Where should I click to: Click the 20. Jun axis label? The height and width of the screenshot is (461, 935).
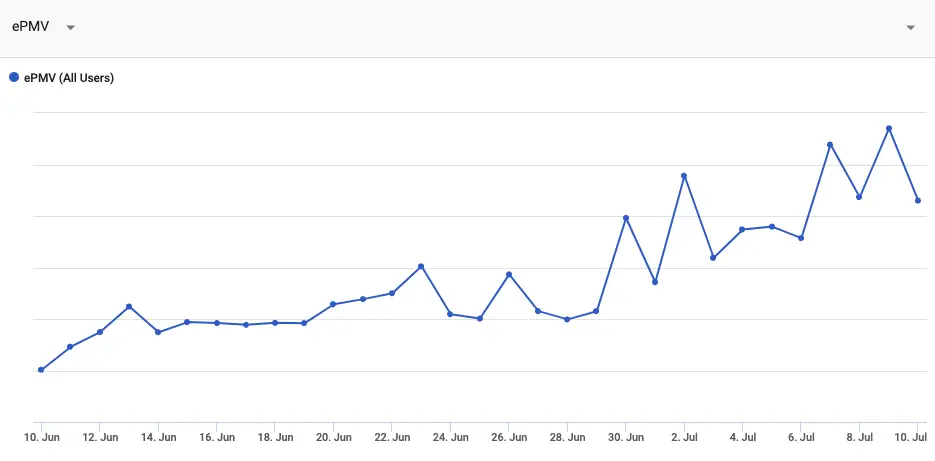tap(333, 437)
